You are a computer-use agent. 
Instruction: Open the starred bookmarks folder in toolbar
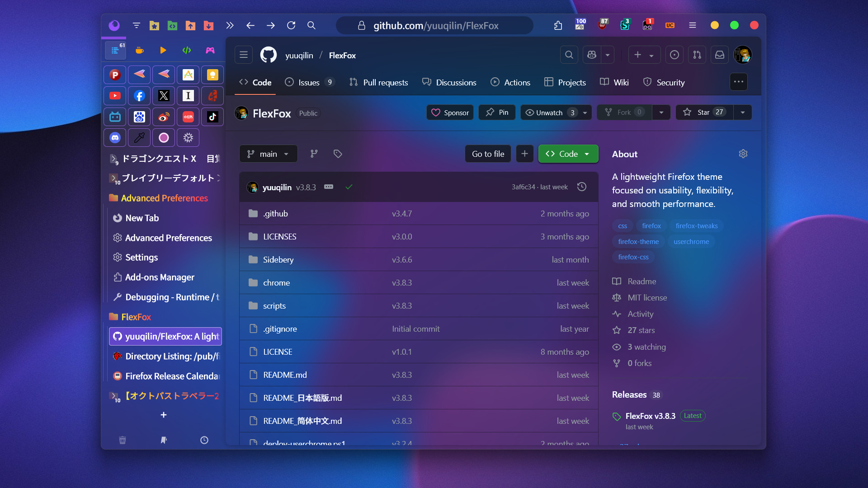click(154, 25)
